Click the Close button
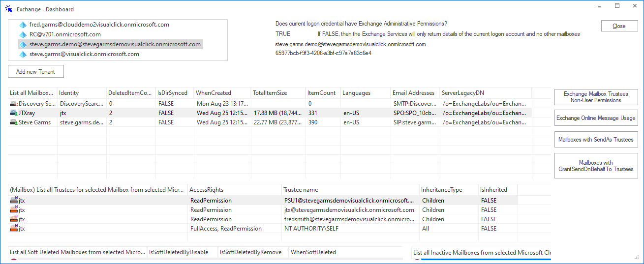Screen dimensions: 644x264 click(x=619, y=26)
